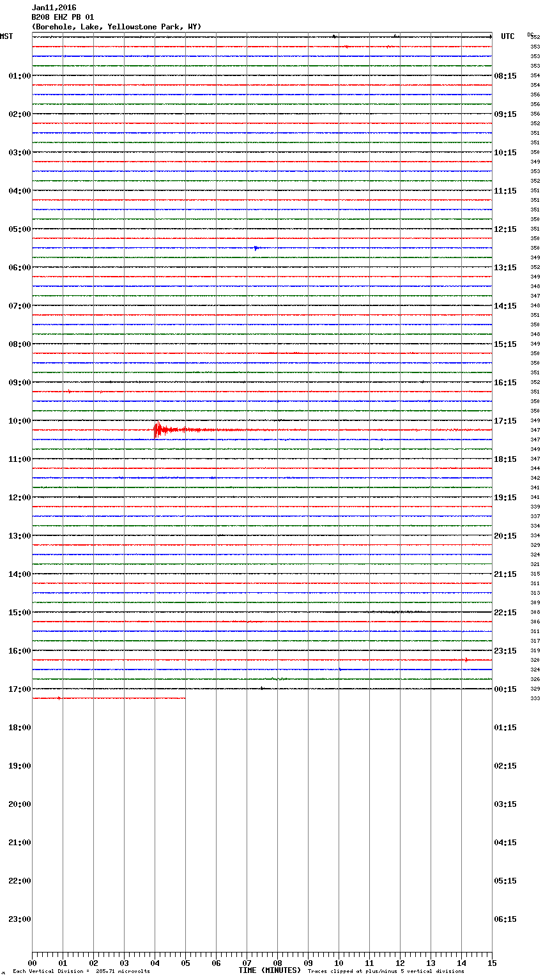Select the 08:00 MST hour label
The width and height of the screenshot is (543, 980).
click(20, 344)
